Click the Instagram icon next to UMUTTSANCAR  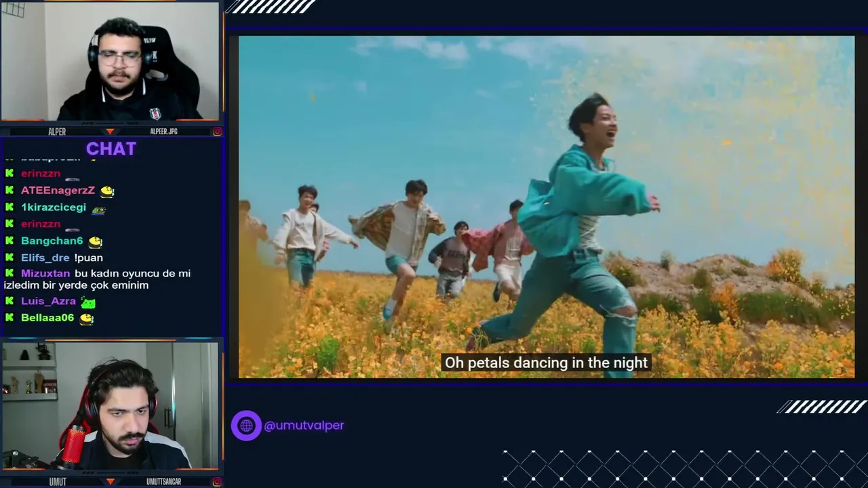[217, 482]
